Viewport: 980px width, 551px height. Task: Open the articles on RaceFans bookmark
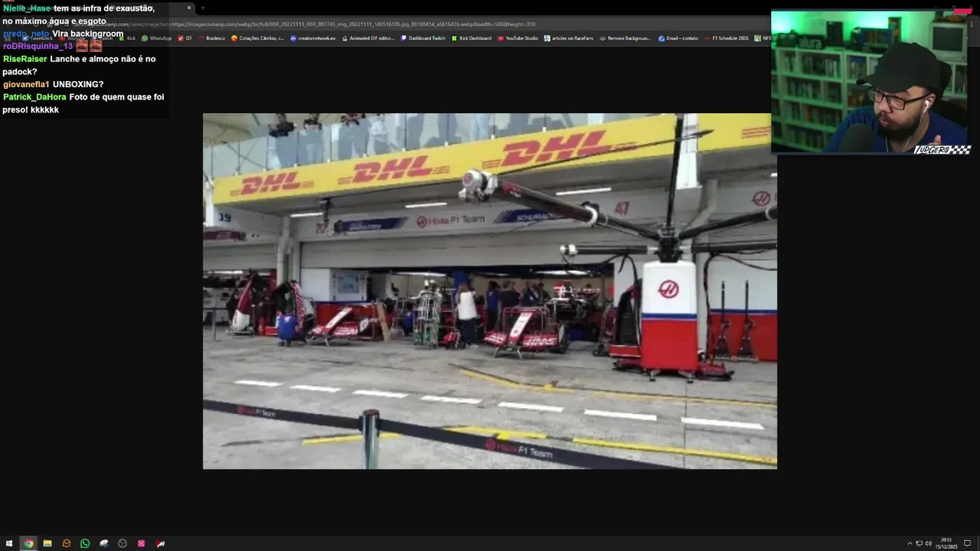(569, 37)
